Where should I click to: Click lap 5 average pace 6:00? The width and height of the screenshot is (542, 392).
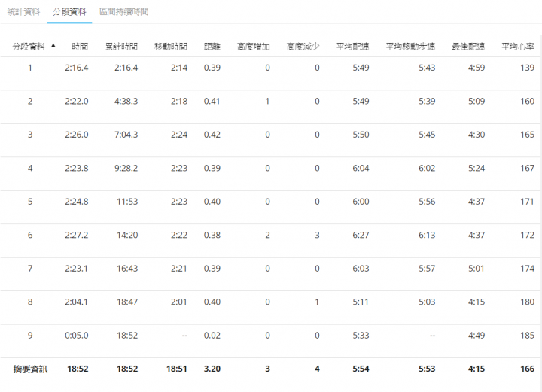[361, 202]
